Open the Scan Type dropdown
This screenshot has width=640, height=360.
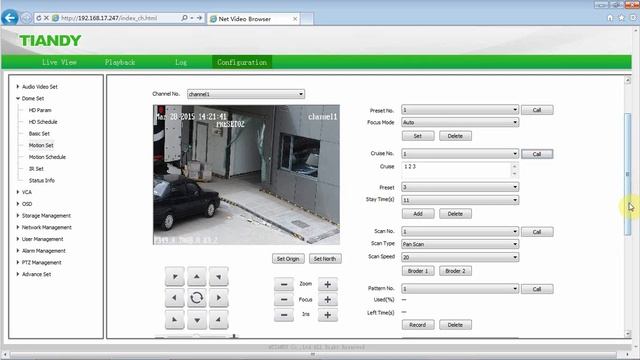coord(460,244)
